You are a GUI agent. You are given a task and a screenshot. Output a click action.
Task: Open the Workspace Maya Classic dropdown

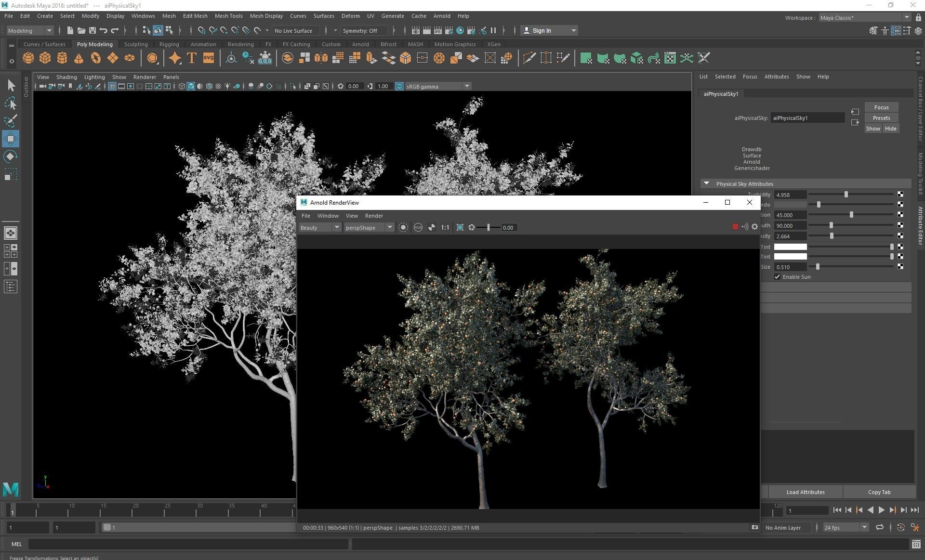click(865, 17)
